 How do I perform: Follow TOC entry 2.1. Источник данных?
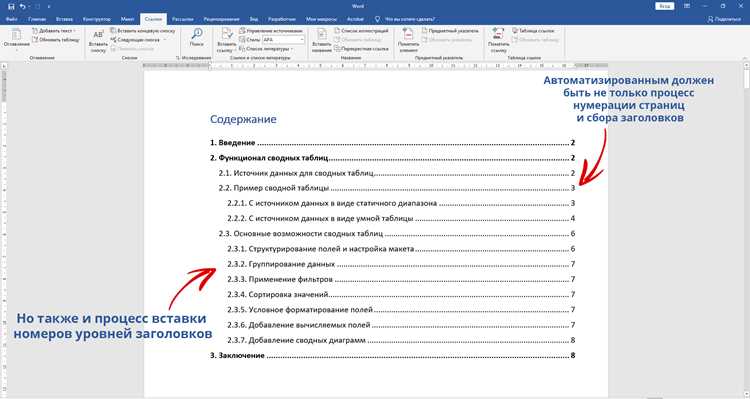[397, 173]
